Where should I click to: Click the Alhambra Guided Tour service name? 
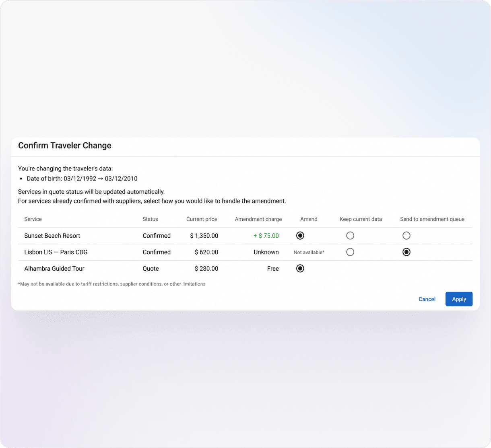coord(54,269)
